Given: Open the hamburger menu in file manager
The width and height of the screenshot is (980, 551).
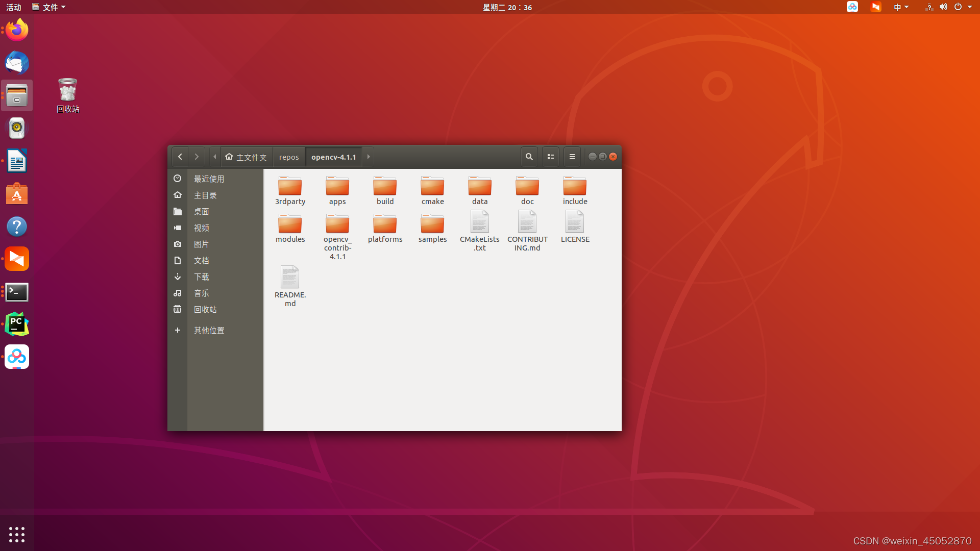Looking at the screenshot, I should (572, 157).
